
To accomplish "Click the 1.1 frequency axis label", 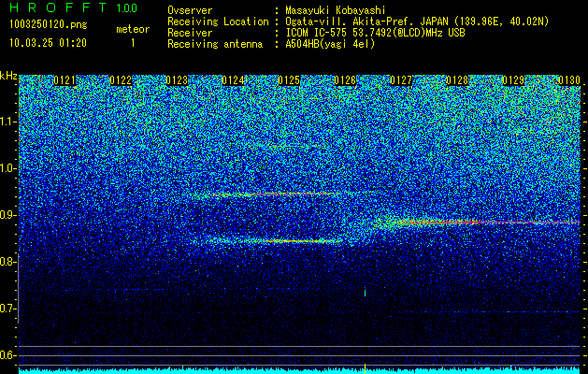I will [x=8, y=122].
